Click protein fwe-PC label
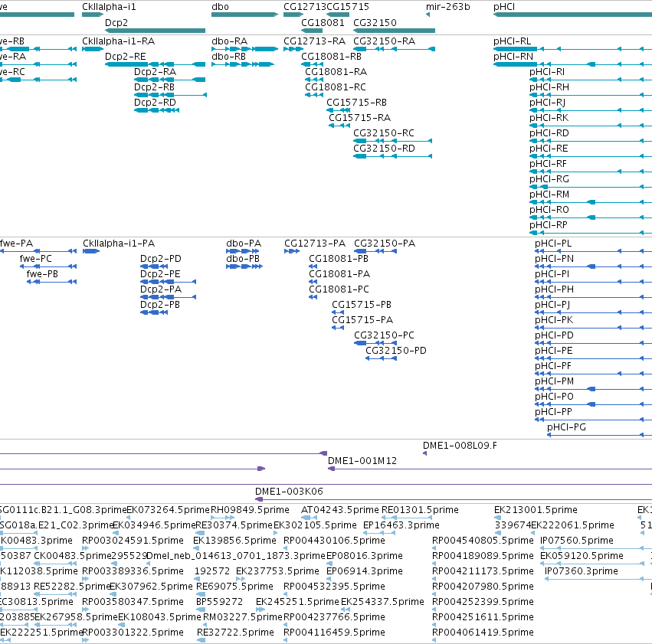The width and height of the screenshot is (652, 644). click(36, 259)
